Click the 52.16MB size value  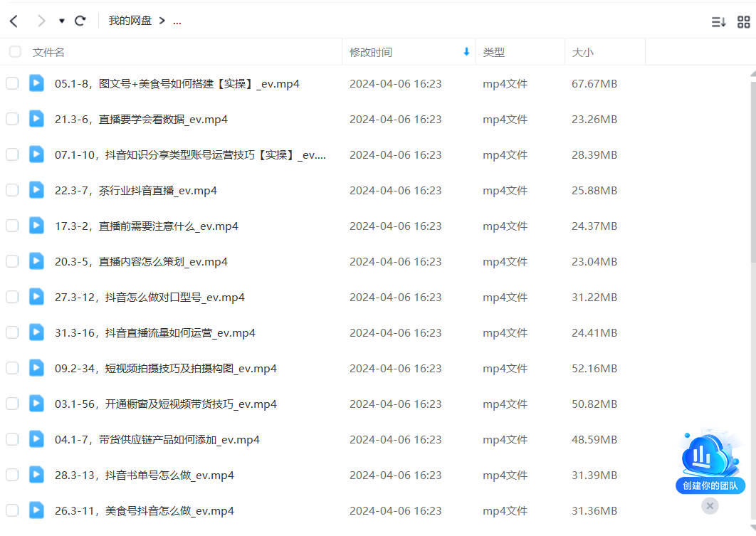[594, 369]
